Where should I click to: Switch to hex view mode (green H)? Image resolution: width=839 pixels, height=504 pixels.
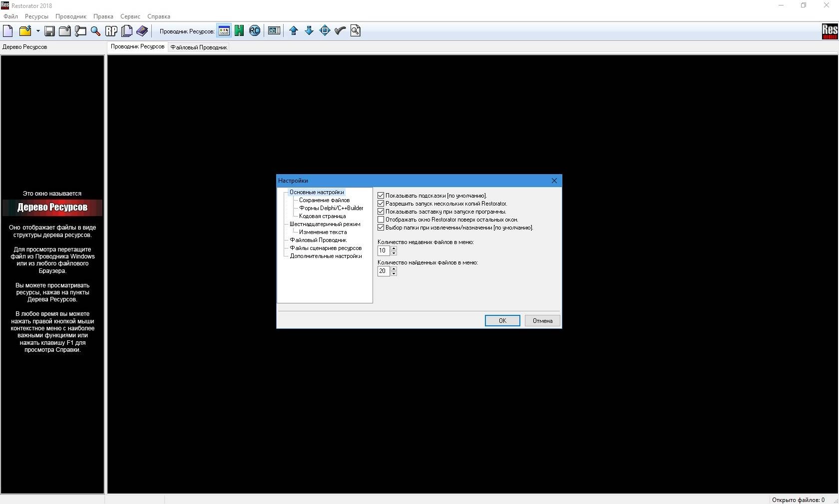239,31
